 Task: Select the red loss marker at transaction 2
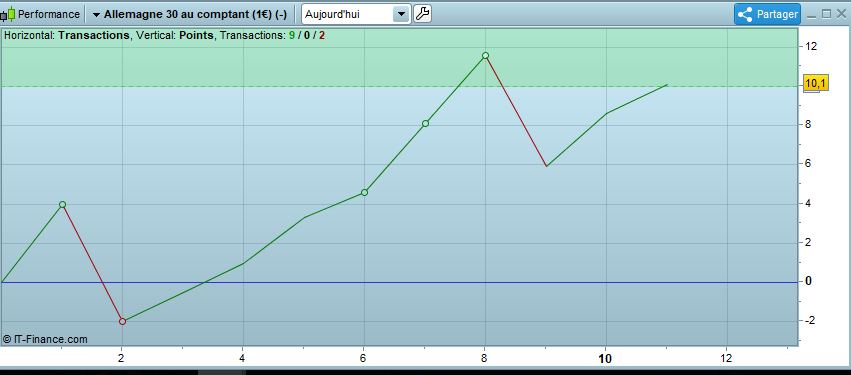click(122, 321)
